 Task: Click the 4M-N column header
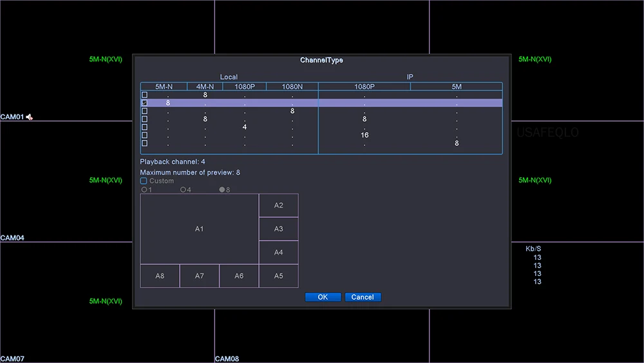pyautogui.click(x=205, y=87)
